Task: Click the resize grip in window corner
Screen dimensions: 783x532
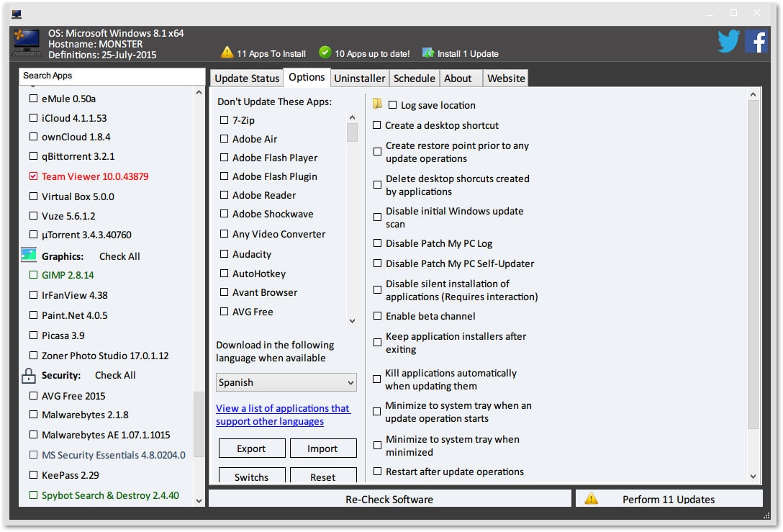Action: (x=766, y=515)
